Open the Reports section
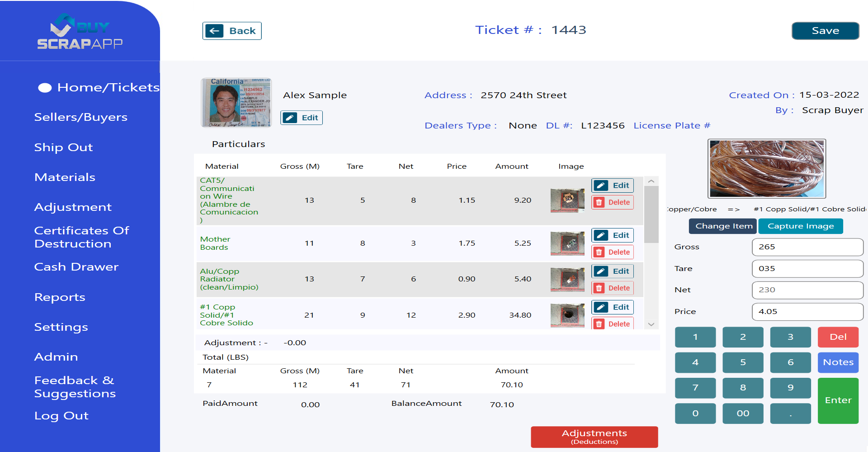The height and width of the screenshot is (452, 868). click(x=60, y=297)
